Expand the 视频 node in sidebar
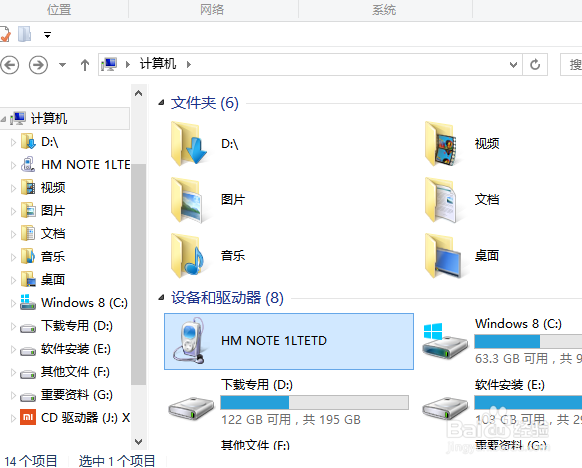 tap(13, 188)
